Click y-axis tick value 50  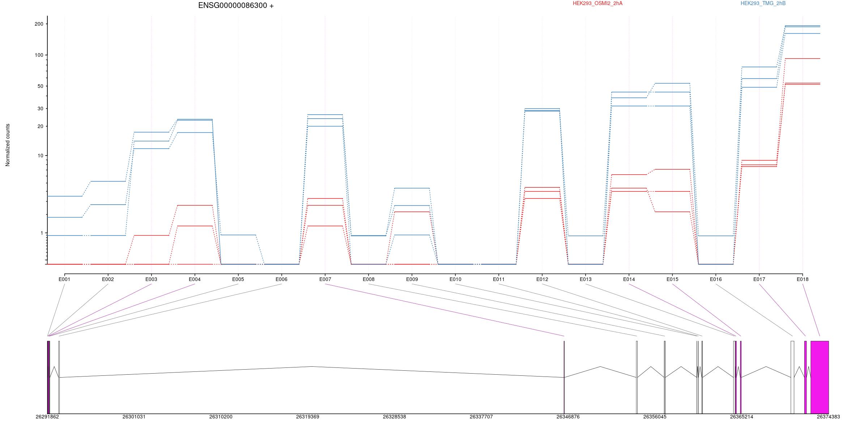point(40,86)
